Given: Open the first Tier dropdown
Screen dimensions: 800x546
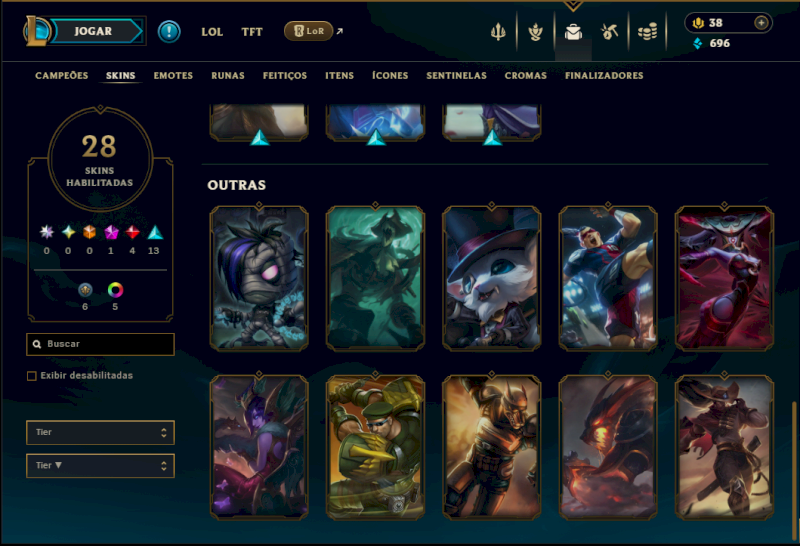Looking at the screenshot, I should click(x=101, y=433).
